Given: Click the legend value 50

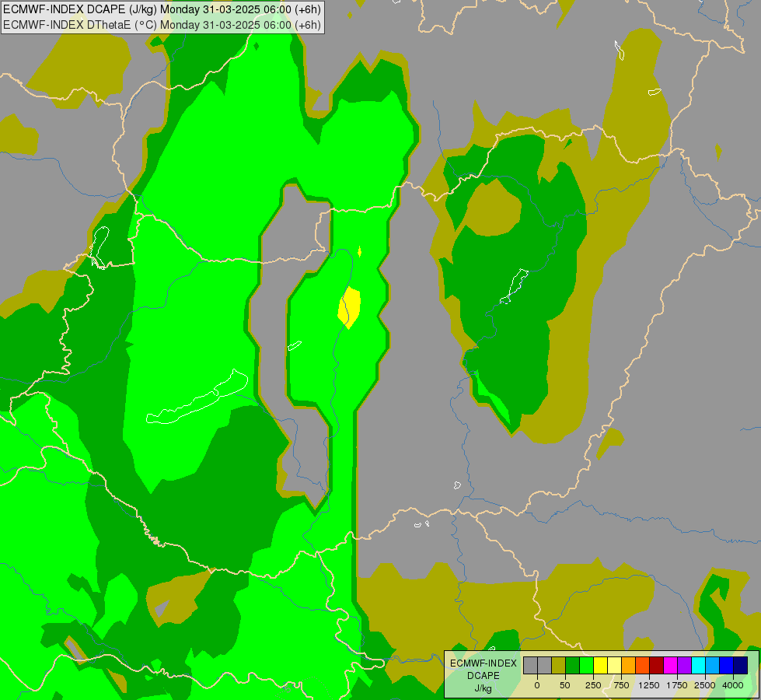Looking at the screenshot, I should tap(564, 685).
